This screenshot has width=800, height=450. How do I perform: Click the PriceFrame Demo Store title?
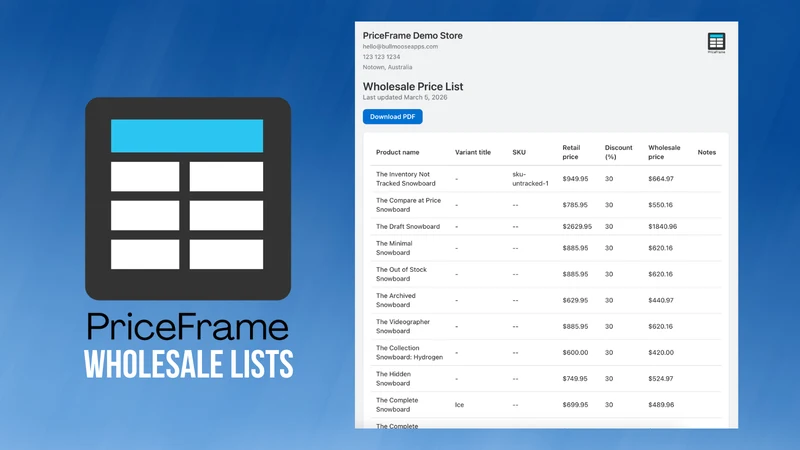click(413, 36)
